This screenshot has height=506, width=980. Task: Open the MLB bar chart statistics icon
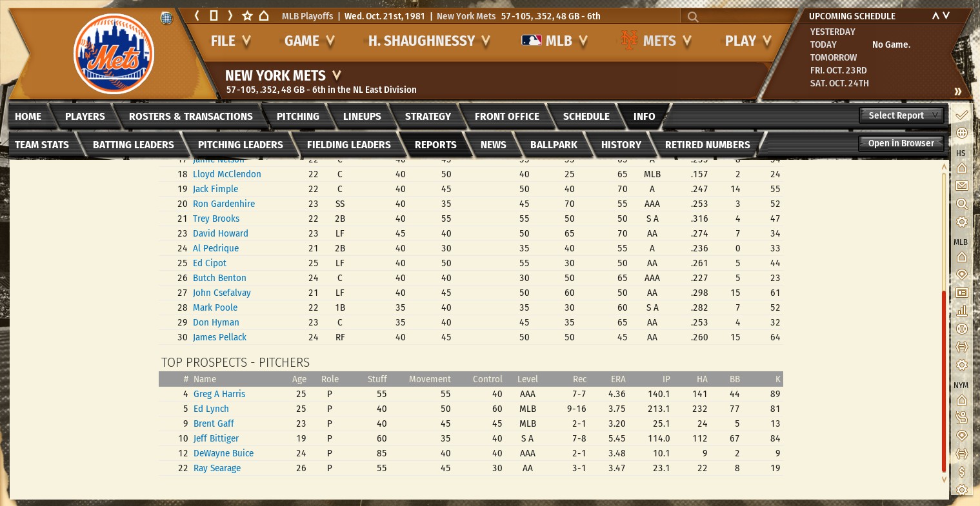pos(961,311)
